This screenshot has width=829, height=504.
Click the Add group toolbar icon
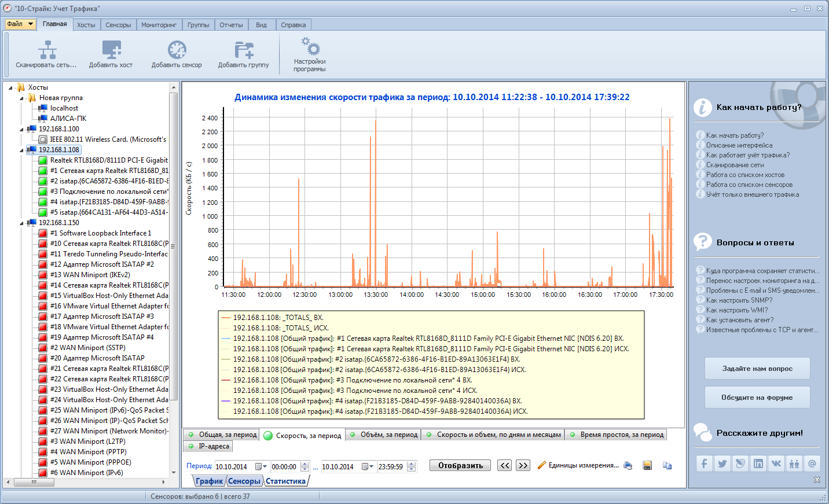pyautogui.click(x=244, y=50)
